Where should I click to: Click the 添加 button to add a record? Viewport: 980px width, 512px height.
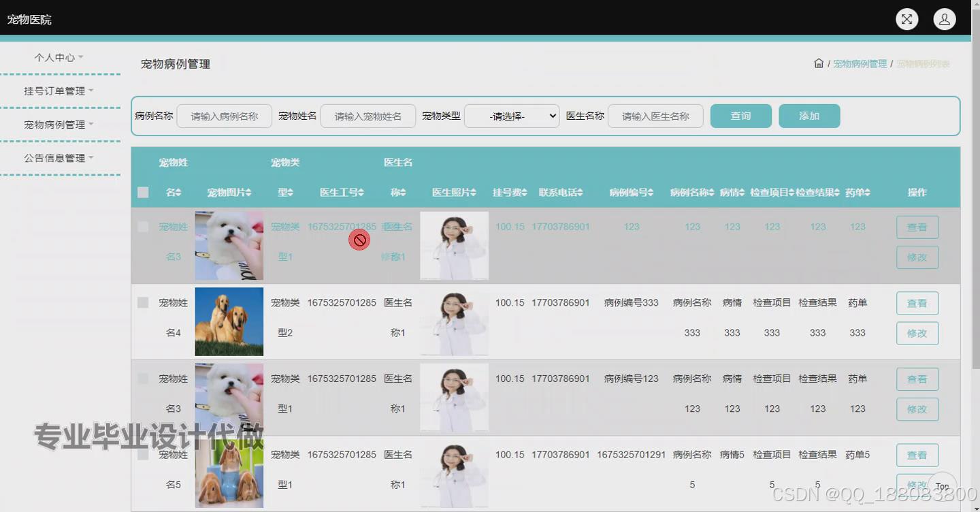click(x=809, y=116)
